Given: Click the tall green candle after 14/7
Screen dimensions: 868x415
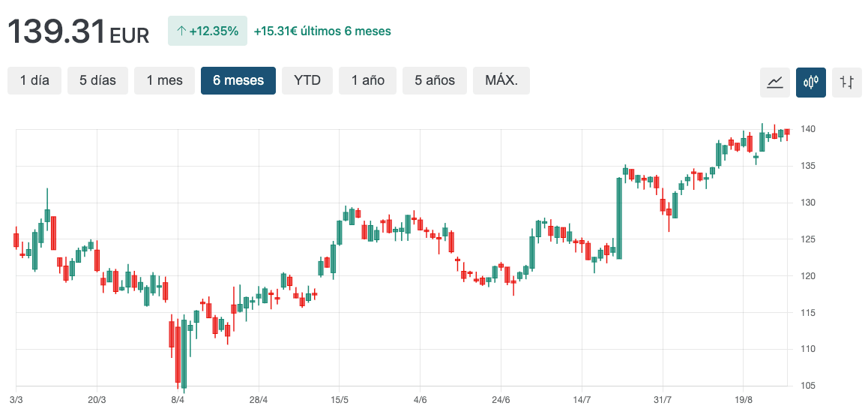Looking at the screenshot, I should click(x=619, y=218).
